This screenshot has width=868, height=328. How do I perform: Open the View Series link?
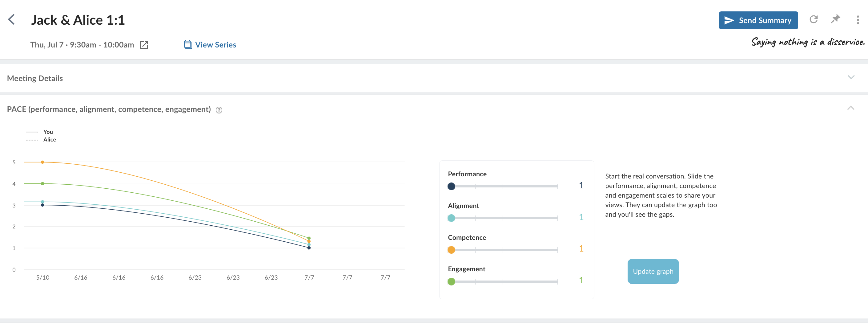pyautogui.click(x=215, y=45)
